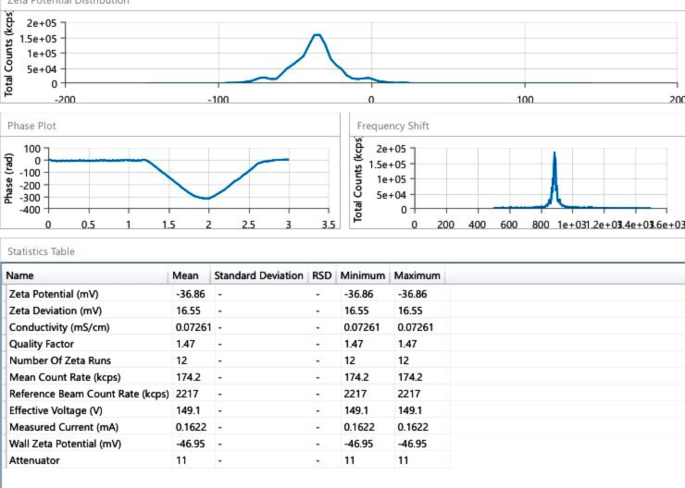Select Reference Beam Count Rate (kcps) row name
This screenshot has width=685, height=488.
[x=89, y=394]
